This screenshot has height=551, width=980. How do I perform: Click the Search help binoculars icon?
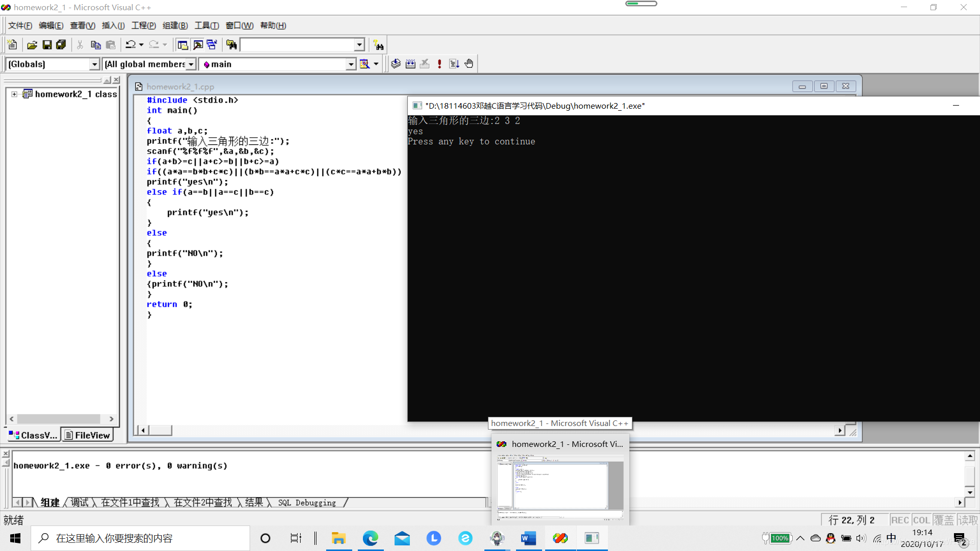click(x=378, y=45)
